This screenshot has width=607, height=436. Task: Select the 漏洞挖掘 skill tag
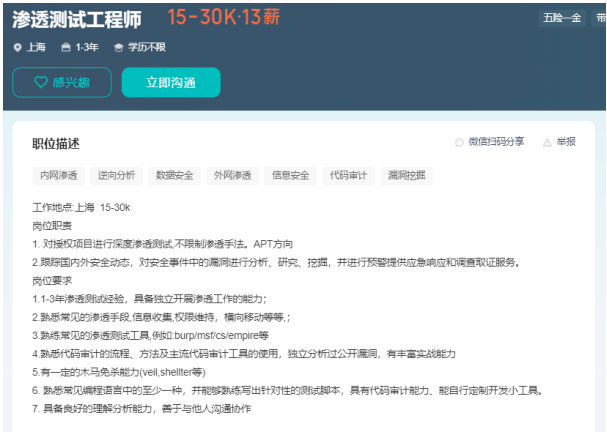[x=406, y=176]
